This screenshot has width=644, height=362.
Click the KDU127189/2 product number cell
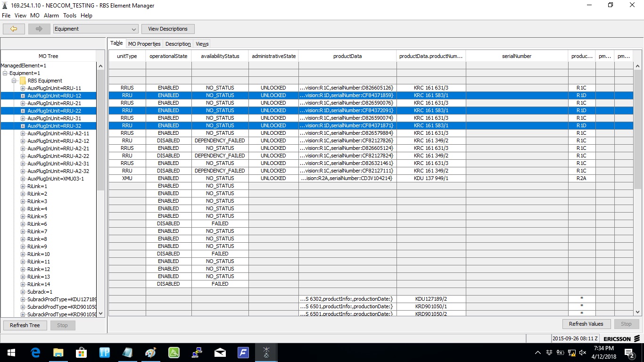coord(431,299)
